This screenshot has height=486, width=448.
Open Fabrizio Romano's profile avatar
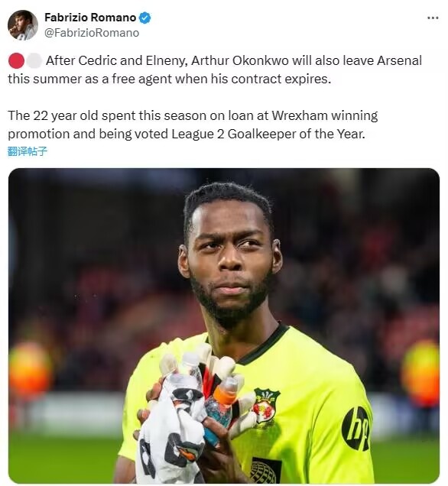tap(23, 25)
